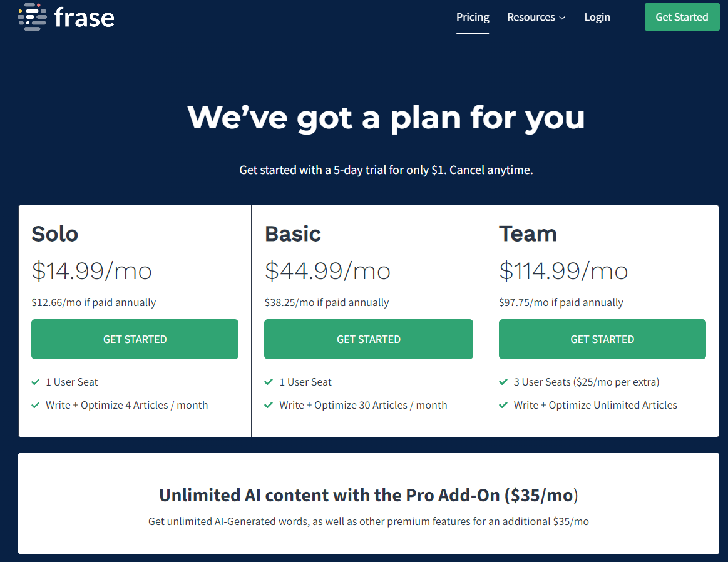Click the checkmark beside Unlimited Articles
This screenshot has width=728, height=562.
[x=503, y=405]
